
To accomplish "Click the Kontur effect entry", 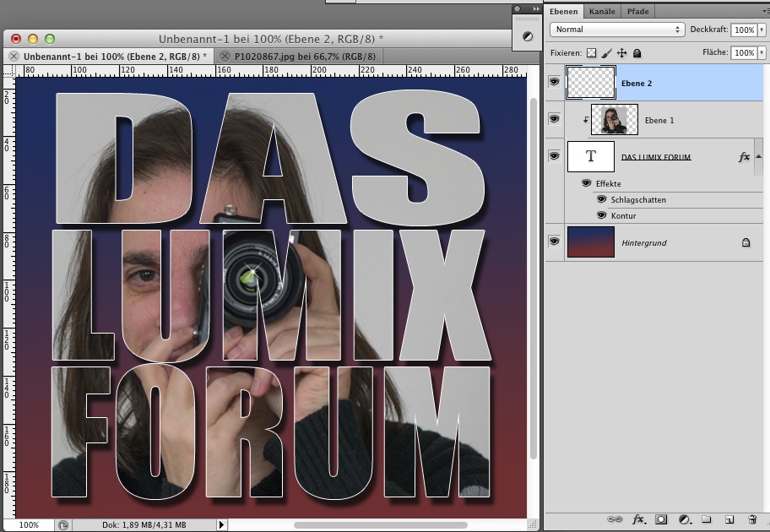I will tap(624, 215).
